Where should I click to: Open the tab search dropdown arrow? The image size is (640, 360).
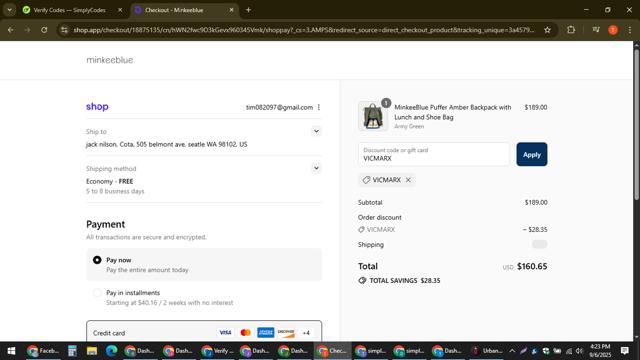click(9, 10)
